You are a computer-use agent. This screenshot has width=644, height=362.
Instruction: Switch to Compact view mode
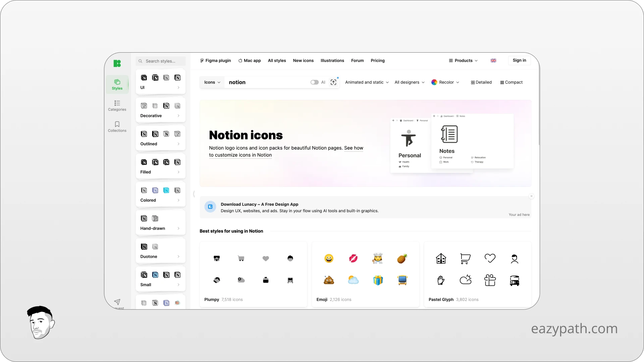click(511, 82)
